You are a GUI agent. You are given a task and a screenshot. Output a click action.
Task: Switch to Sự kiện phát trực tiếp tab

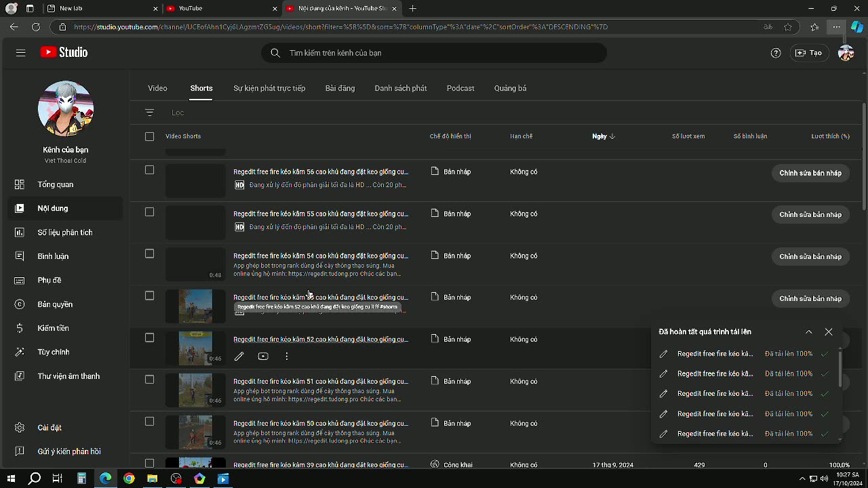[x=269, y=88]
